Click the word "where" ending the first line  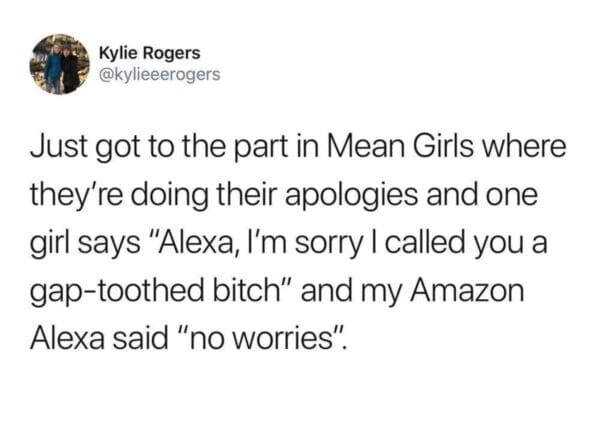coord(523,147)
